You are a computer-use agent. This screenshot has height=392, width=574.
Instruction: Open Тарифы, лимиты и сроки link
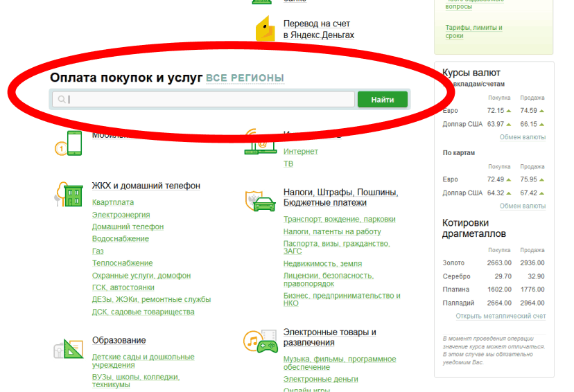coord(473,31)
